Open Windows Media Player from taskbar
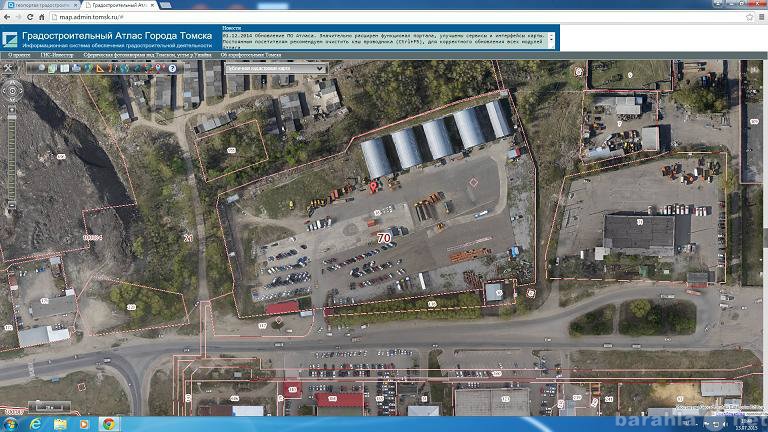The image size is (768, 432). coord(84,424)
